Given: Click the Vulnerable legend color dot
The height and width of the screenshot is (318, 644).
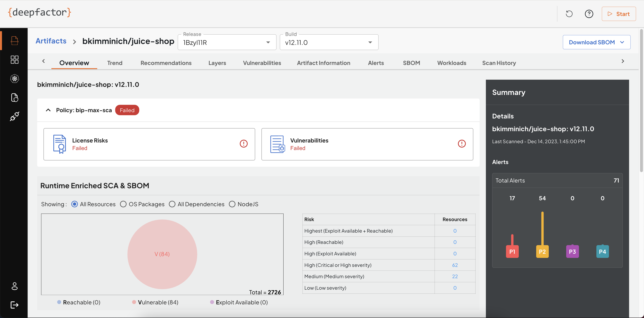Looking at the screenshot, I should pos(134,302).
